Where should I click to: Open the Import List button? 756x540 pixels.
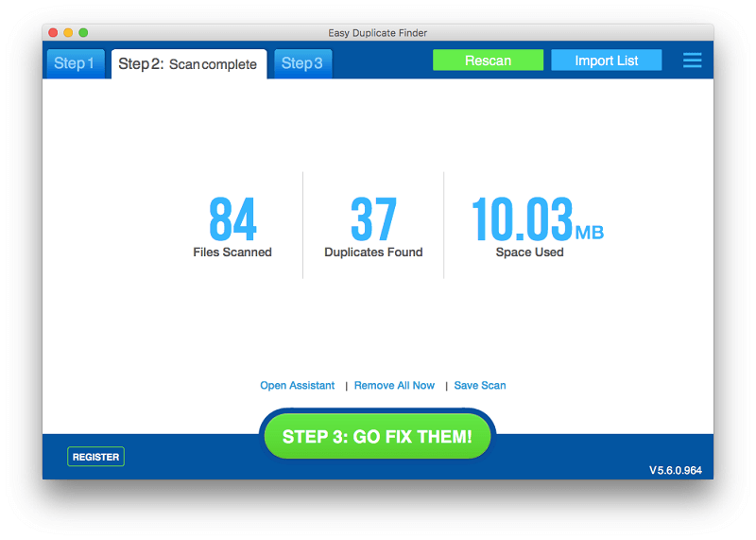(606, 61)
